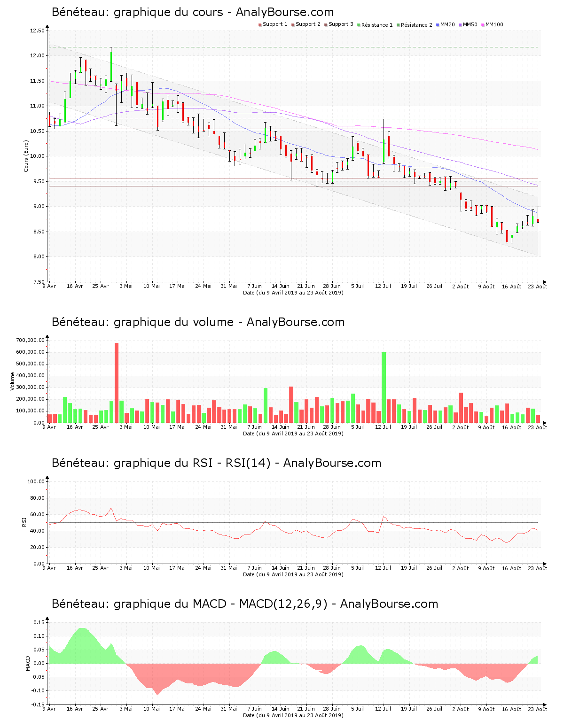This screenshot has width=564, height=728.
Task: Click '7 Juin' date label on RSI chart
Action: 254,568
